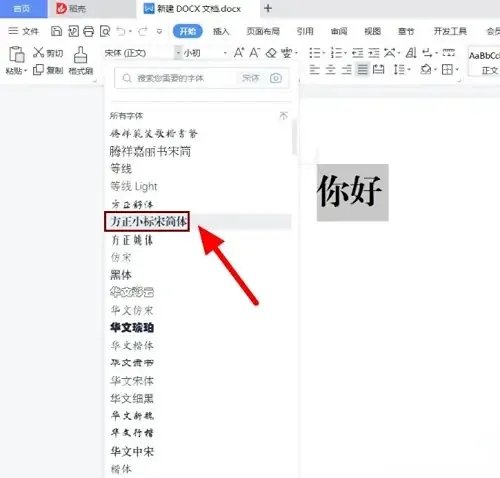Open Print Preview icon
500x478 pixels.
105,31
